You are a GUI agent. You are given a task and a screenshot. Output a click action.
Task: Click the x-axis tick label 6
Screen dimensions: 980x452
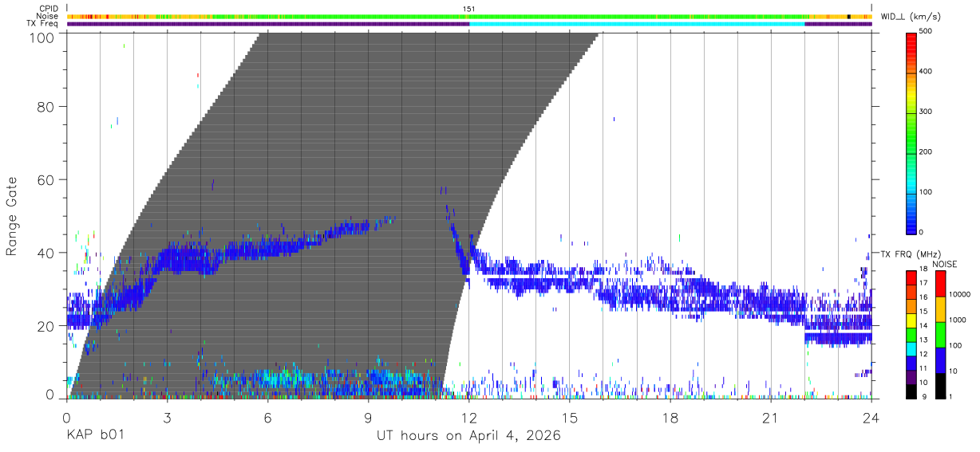pos(267,418)
